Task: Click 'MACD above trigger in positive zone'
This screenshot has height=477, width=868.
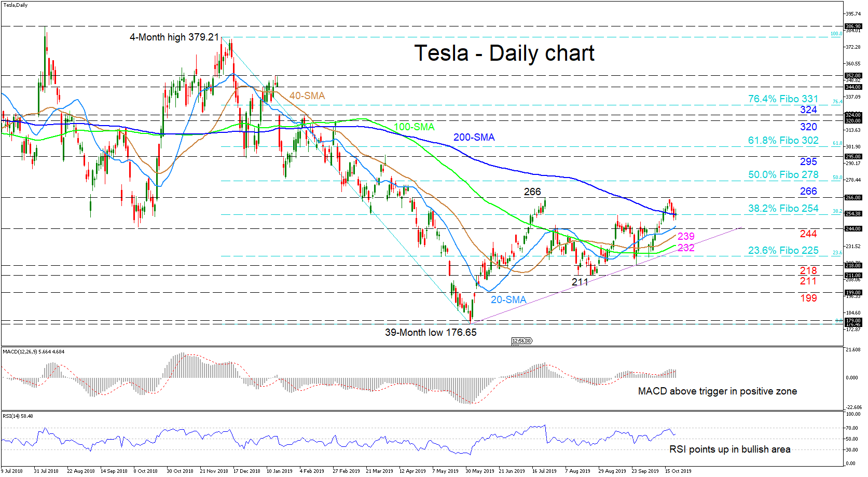Action: point(718,391)
